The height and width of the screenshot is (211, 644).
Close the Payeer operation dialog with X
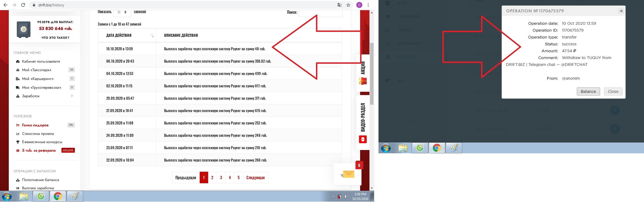621,11
